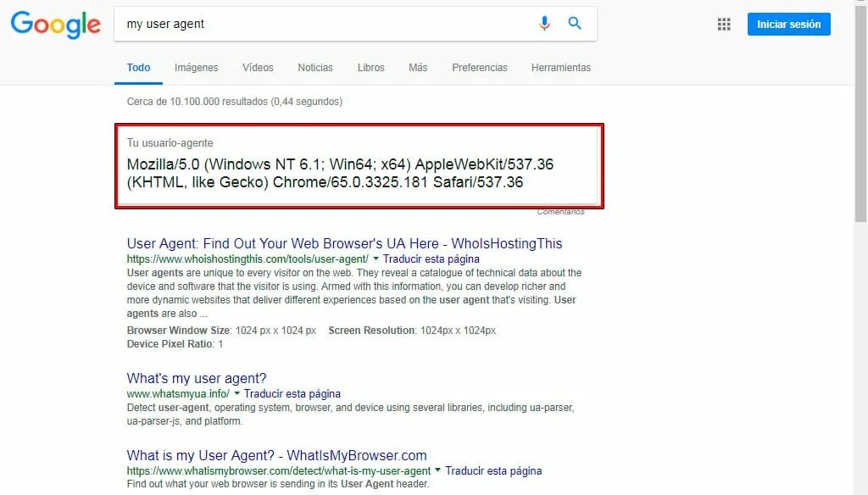Open the Google apps grid
The width and height of the screenshot is (868, 495).
(x=724, y=25)
